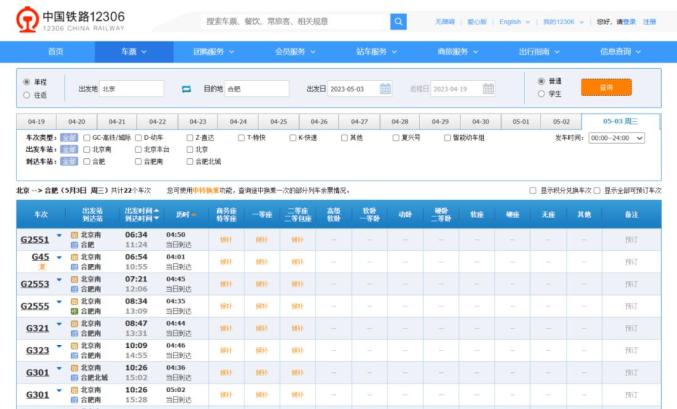Click the orange 查询 search button
Viewport: 677px width, 409px height.
[x=606, y=87]
